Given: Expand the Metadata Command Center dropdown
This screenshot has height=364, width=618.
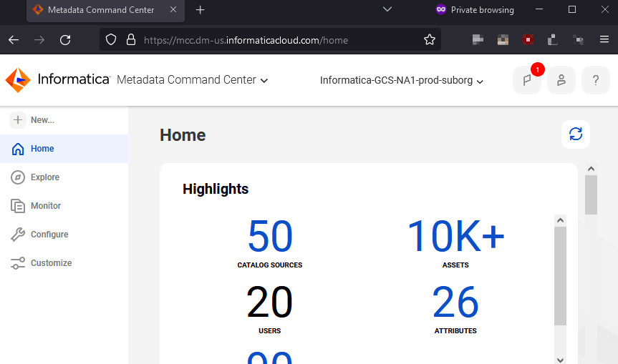Looking at the screenshot, I should (x=193, y=80).
